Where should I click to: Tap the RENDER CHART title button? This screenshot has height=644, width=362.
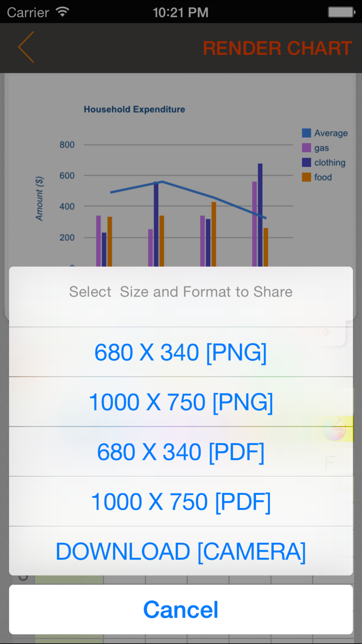pos(277,48)
